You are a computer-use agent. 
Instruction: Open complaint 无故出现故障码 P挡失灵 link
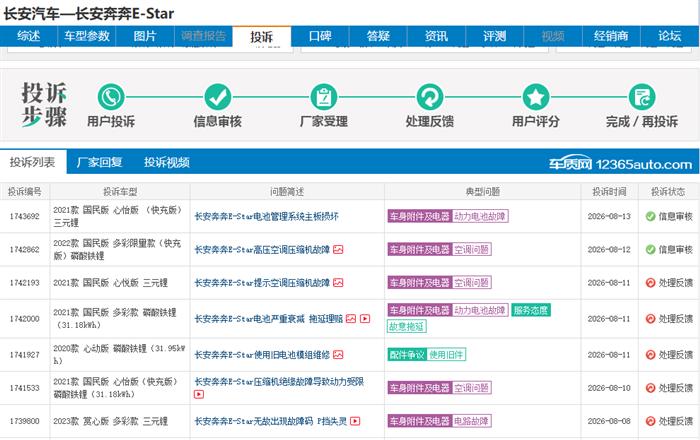coord(271,421)
